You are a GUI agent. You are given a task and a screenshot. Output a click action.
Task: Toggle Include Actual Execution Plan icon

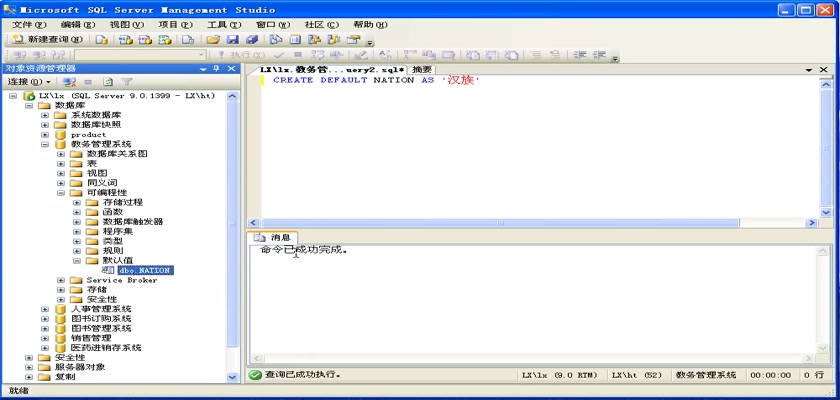point(410,55)
